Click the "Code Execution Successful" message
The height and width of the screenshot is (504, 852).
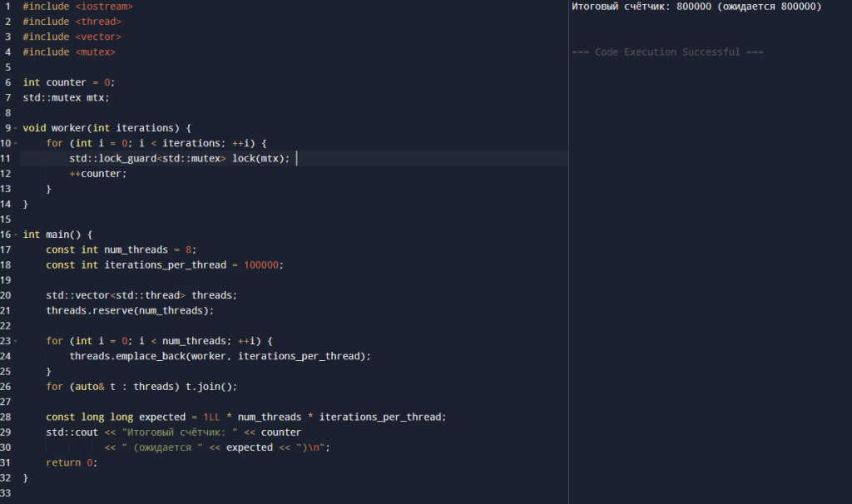pos(667,52)
